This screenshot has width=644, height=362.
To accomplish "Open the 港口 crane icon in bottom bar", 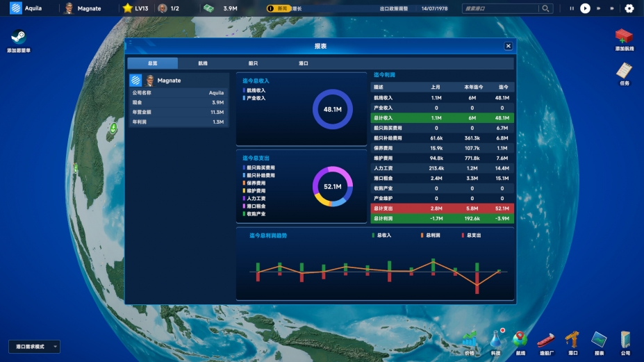I will [x=572, y=340].
